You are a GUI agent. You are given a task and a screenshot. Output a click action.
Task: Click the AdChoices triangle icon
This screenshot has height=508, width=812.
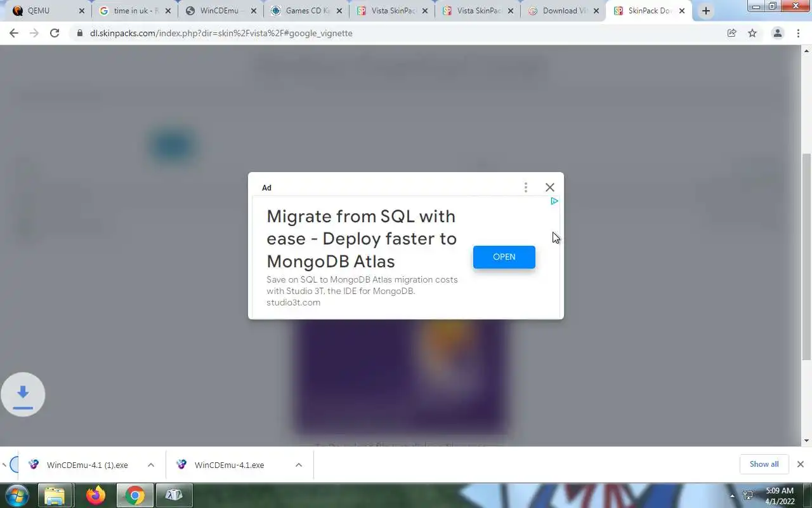click(x=554, y=201)
